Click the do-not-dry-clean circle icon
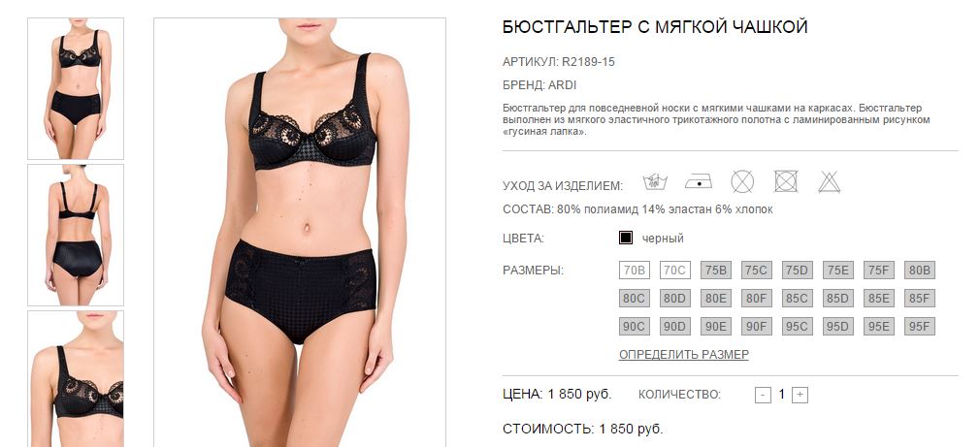This screenshot has height=447, width=980. click(742, 182)
